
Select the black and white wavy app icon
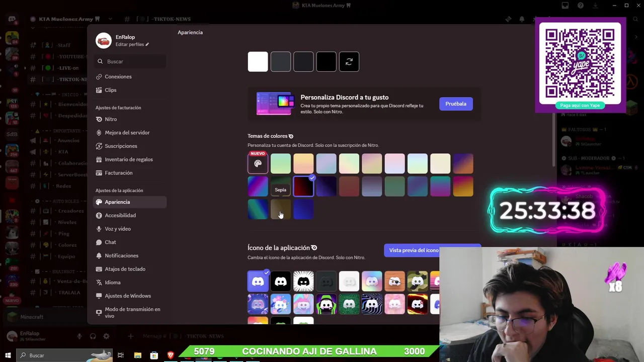coord(372,304)
